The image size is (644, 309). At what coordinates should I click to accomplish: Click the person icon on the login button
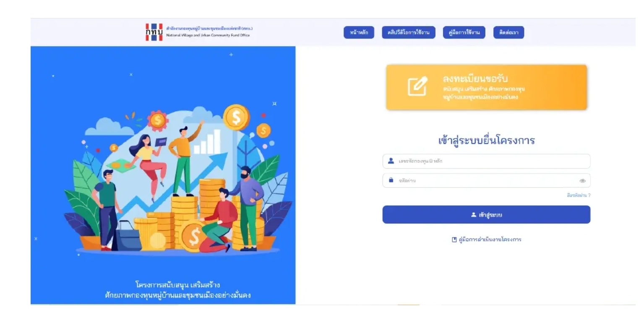coord(474,215)
